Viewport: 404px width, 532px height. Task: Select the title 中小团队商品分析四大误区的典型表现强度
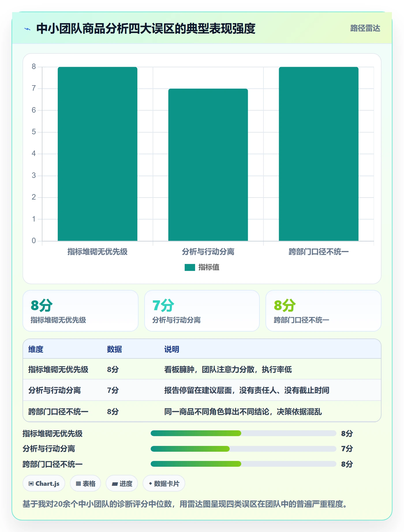(x=146, y=29)
